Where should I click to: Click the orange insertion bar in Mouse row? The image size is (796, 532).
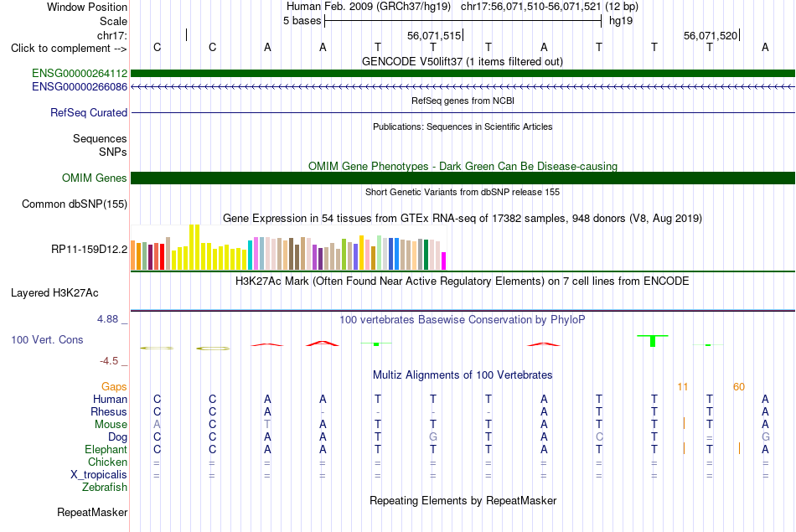click(x=684, y=423)
